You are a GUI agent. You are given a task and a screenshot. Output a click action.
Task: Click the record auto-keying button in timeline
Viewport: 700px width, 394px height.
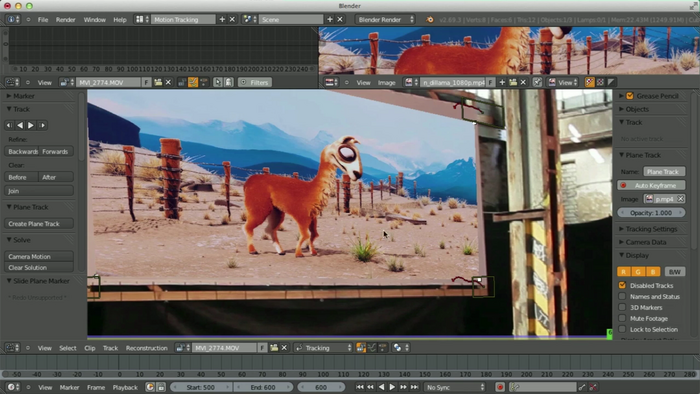(x=500, y=387)
